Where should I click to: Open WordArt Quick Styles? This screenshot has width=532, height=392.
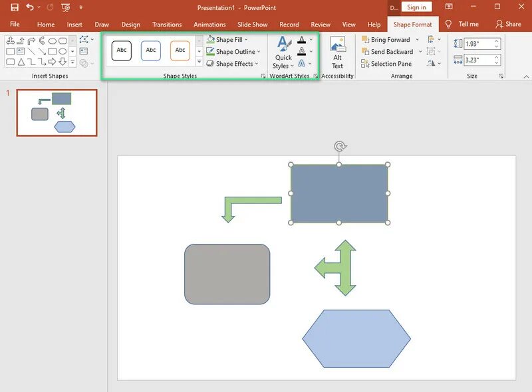tap(283, 52)
